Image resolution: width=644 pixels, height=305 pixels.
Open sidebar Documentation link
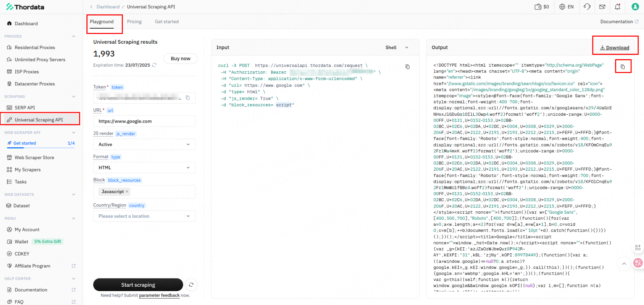pyautogui.click(x=41, y=290)
